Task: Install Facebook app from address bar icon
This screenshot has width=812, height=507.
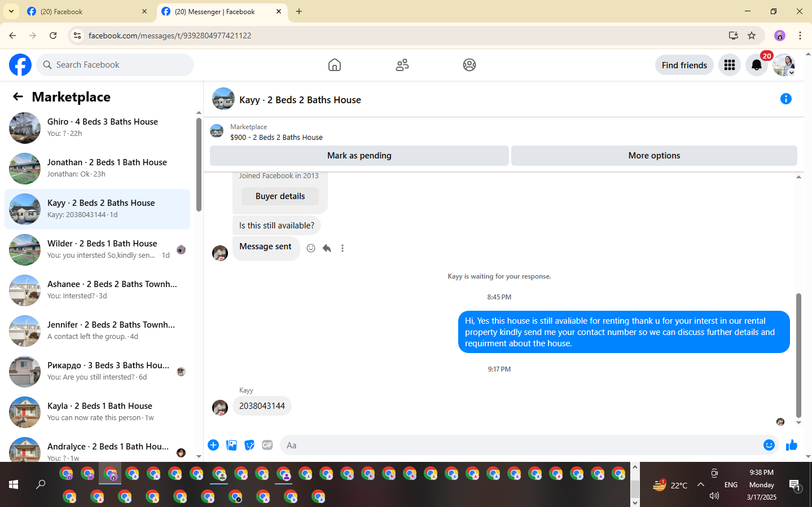Action: coord(734,36)
